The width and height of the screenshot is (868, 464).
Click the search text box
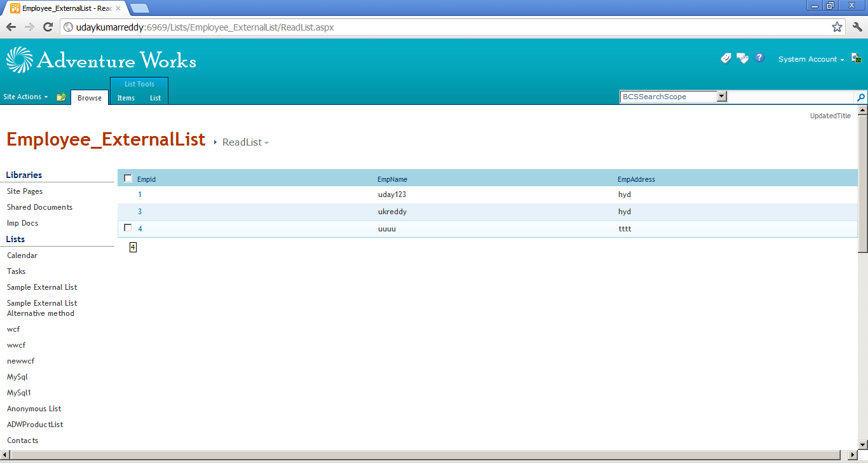[791, 97]
